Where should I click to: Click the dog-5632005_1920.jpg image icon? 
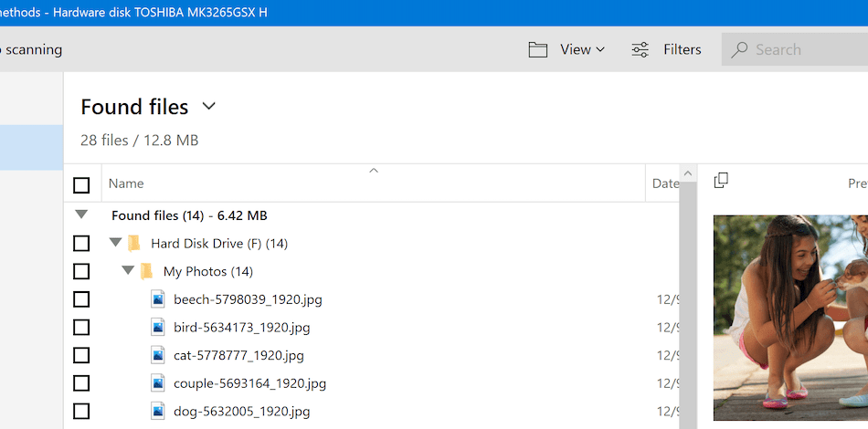click(158, 411)
